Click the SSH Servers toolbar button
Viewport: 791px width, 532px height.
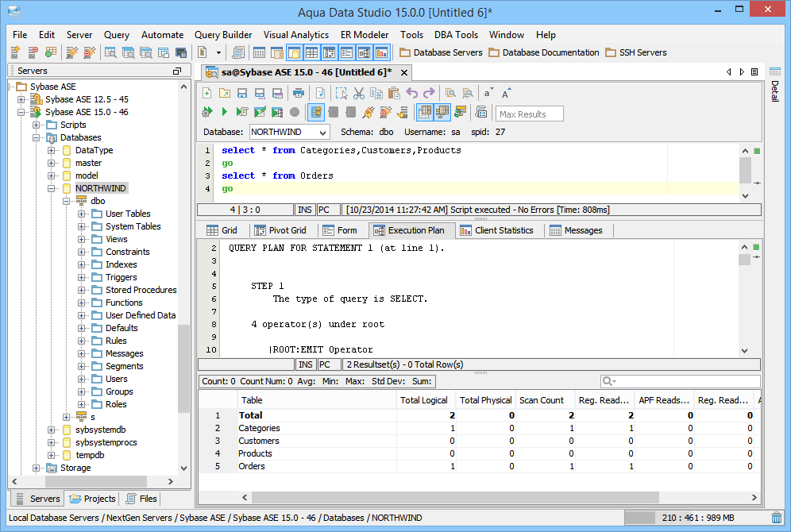pos(636,52)
